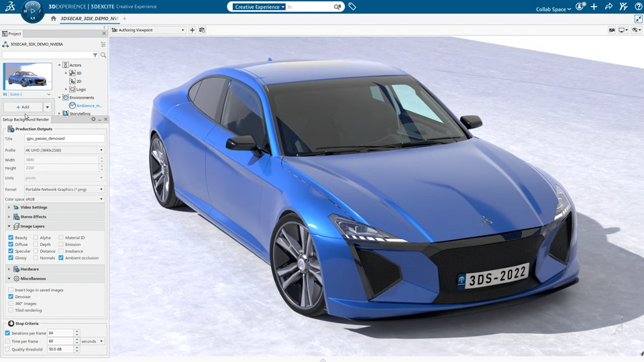Viewport: 644px width, 362px height.
Task: Open the Collab Space menu
Action: [x=553, y=9]
